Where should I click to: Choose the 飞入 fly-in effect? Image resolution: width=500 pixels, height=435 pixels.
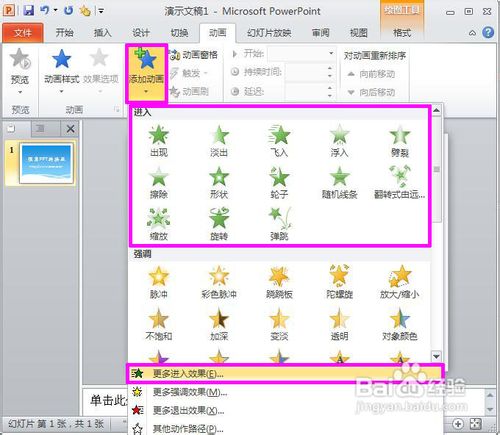tap(279, 141)
